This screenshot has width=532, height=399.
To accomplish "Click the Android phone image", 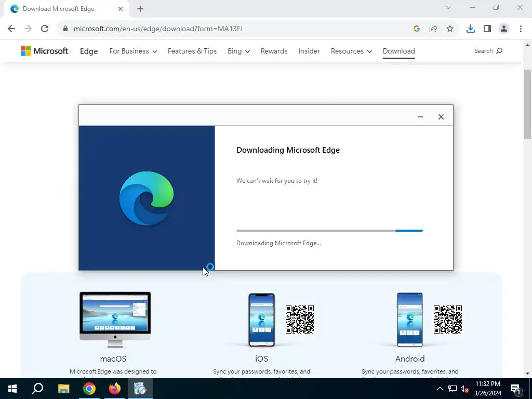I will point(410,320).
